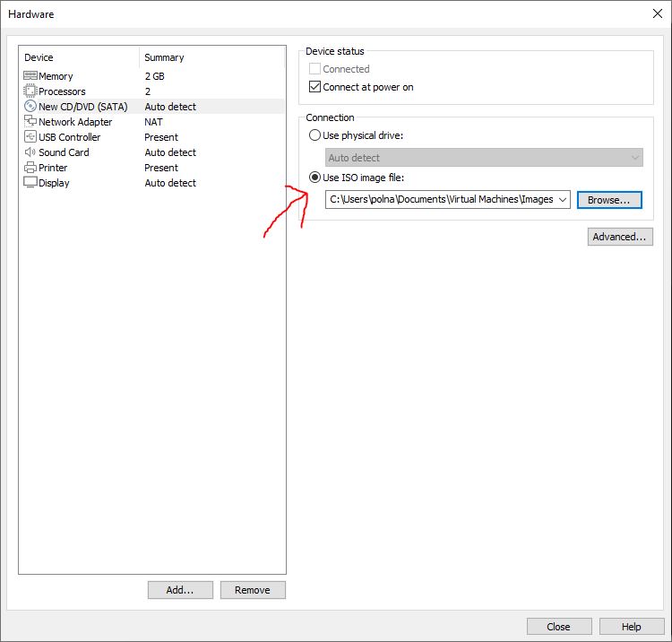Viewport: 672px width, 642px height.
Task: Click Auto detect summary for CD/DVD
Action: click(x=170, y=107)
